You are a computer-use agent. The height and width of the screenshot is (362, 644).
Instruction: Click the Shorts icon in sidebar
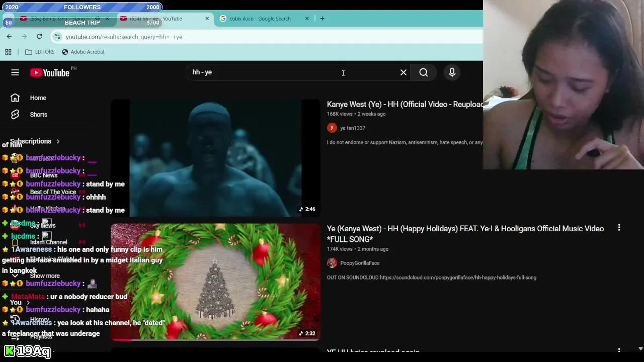pyautogui.click(x=15, y=115)
